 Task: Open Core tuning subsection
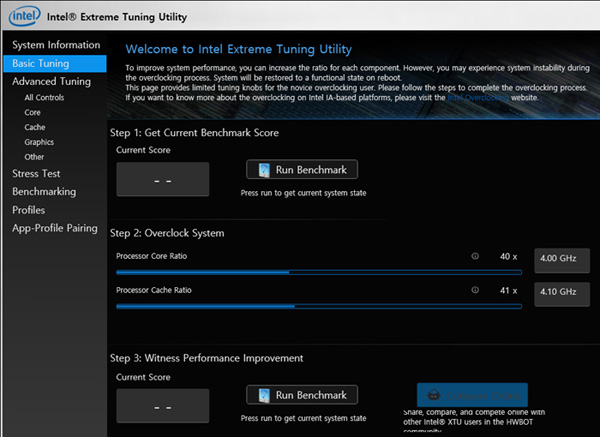[x=33, y=113]
